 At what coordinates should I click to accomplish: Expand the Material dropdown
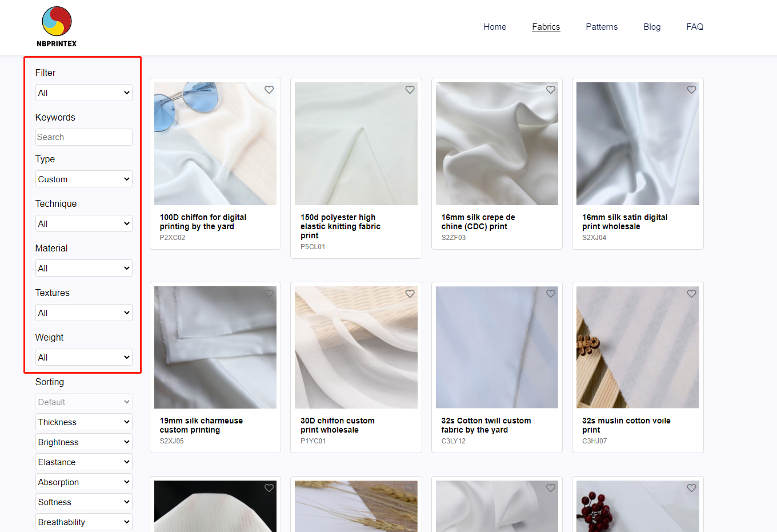coord(84,268)
